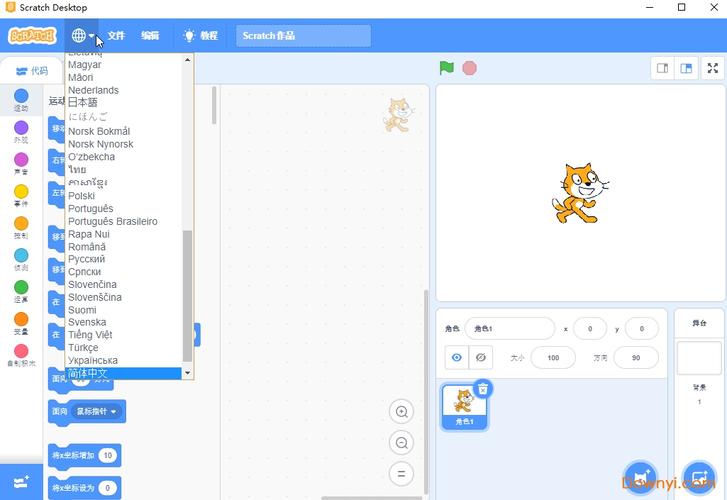Show sprite with the eye button

coord(457,358)
